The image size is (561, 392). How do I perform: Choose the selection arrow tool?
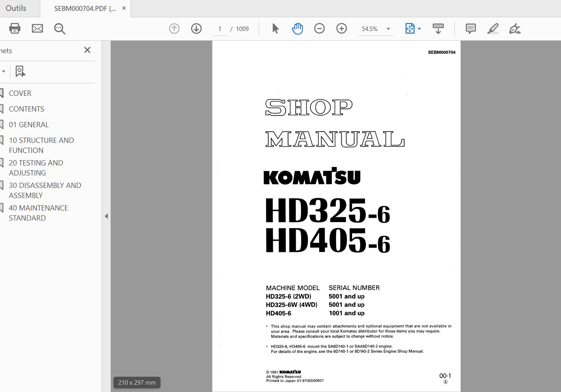(276, 29)
